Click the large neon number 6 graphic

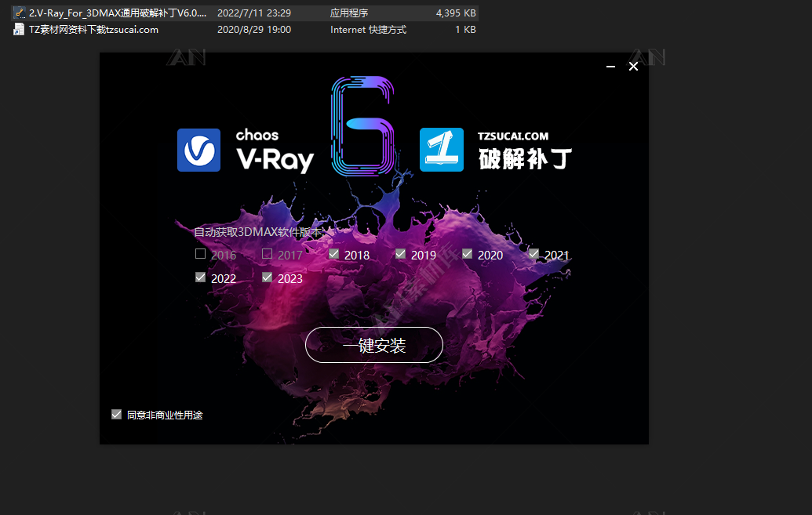tap(363, 125)
